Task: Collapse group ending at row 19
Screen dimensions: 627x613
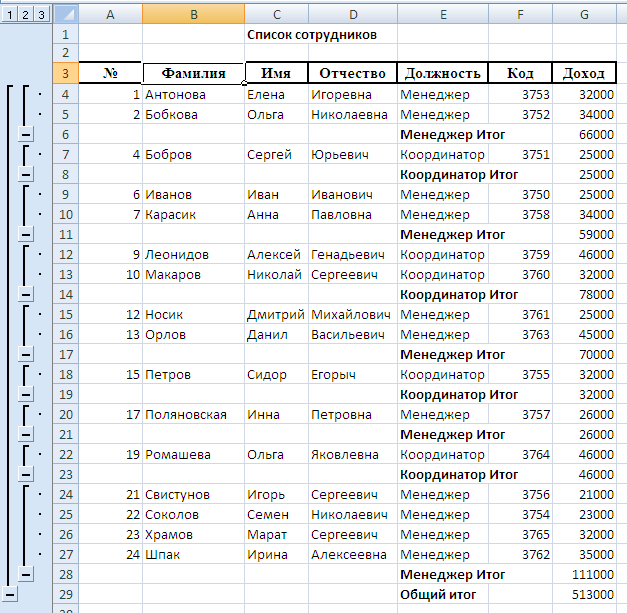Action: 26,395
